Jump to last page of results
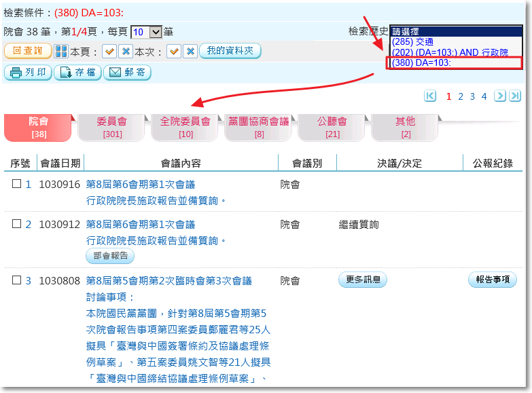 pos(516,96)
